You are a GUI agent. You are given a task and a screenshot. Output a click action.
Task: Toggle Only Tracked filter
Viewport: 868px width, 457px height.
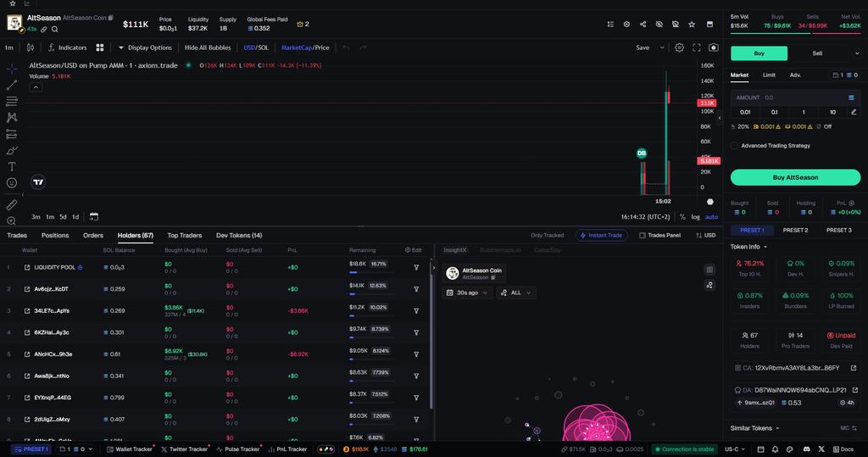point(547,236)
